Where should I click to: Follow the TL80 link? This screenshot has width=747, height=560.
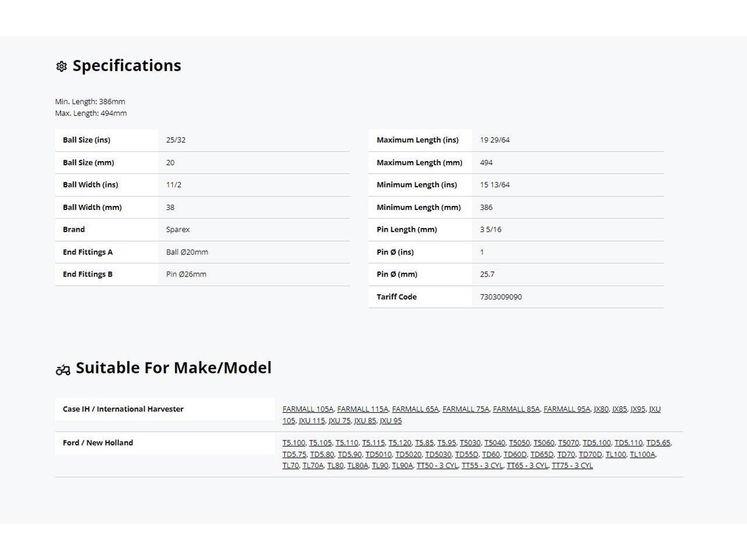336,466
